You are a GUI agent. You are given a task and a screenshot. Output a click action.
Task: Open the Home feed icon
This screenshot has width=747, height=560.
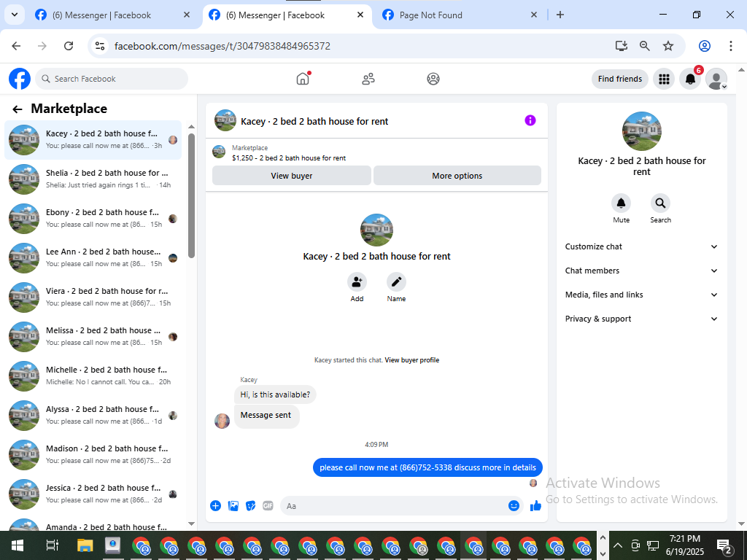pyautogui.click(x=303, y=79)
